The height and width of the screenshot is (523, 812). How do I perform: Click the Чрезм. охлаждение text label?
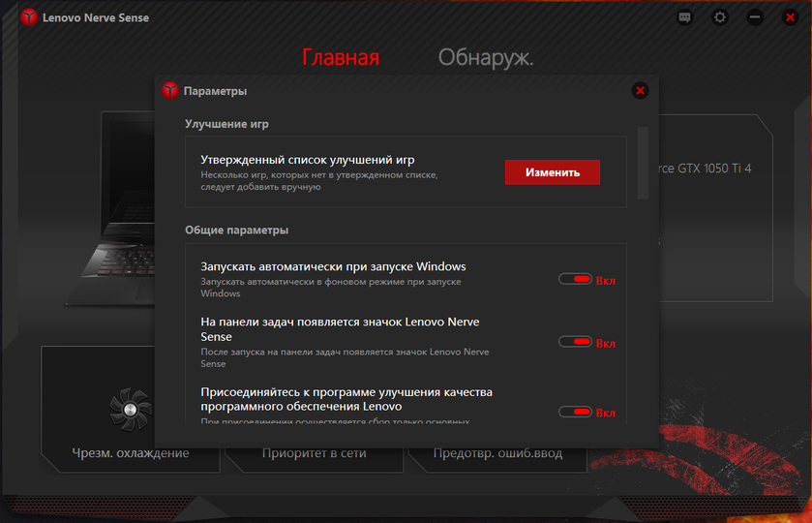tap(130, 453)
